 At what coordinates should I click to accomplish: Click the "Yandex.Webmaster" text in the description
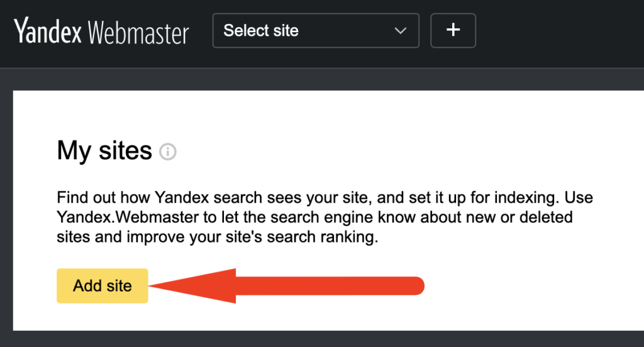point(128,217)
